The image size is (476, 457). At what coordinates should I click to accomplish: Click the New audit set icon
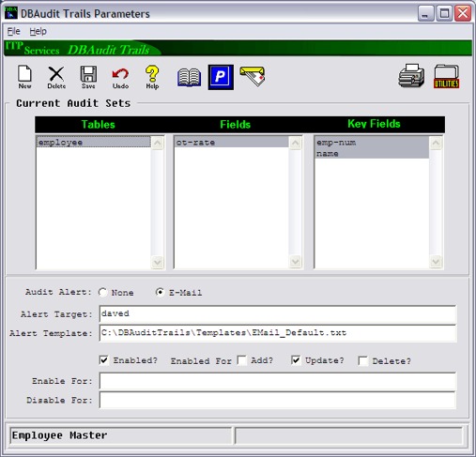tap(24, 77)
